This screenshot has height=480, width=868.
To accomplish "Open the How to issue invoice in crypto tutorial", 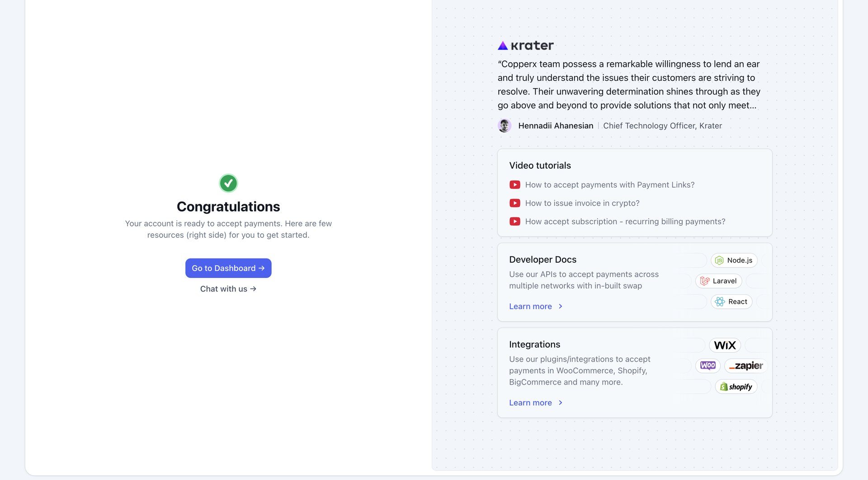I will pyautogui.click(x=582, y=203).
